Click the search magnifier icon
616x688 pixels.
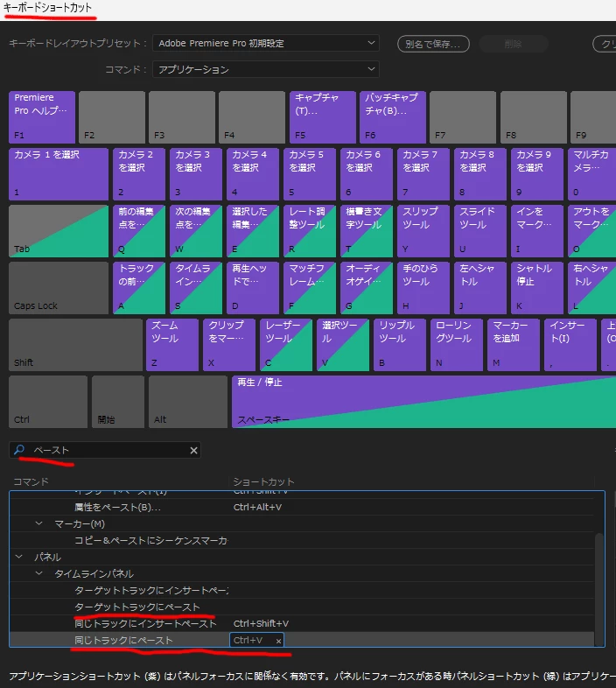click(x=19, y=450)
